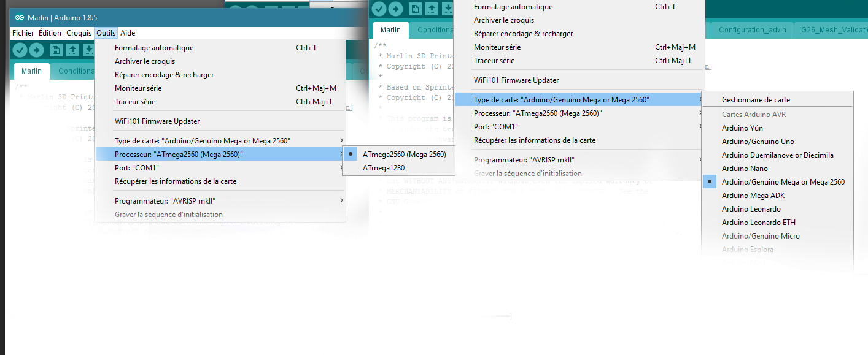Click Verify checkmark icon in right Arduino window
The height and width of the screenshot is (355, 868).
coord(379,8)
